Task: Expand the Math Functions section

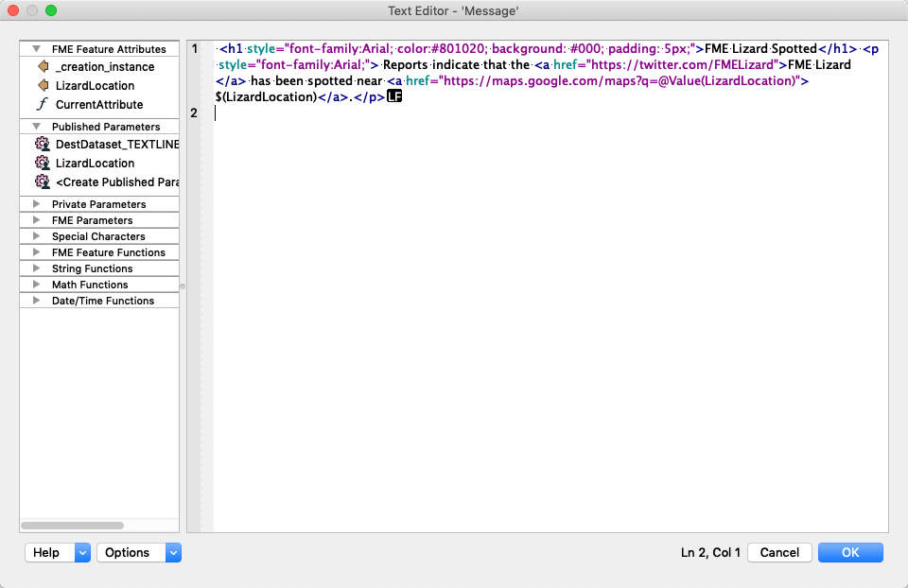Action: pos(37,285)
